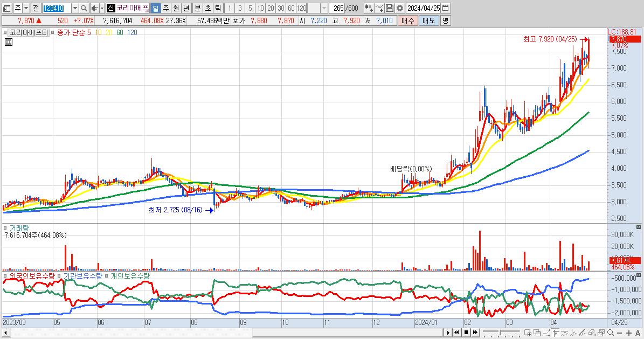
Task: Click the layout panel icon at top-left
Action: pos(7,8)
